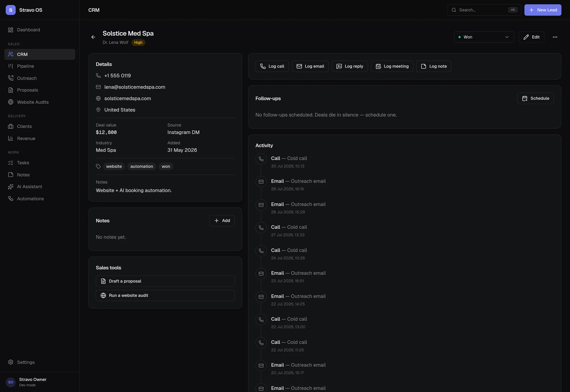Image resolution: width=570 pixels, height=392 pixels.
Task: Expand the Won status dropdown
Action: tap(484, 37)
